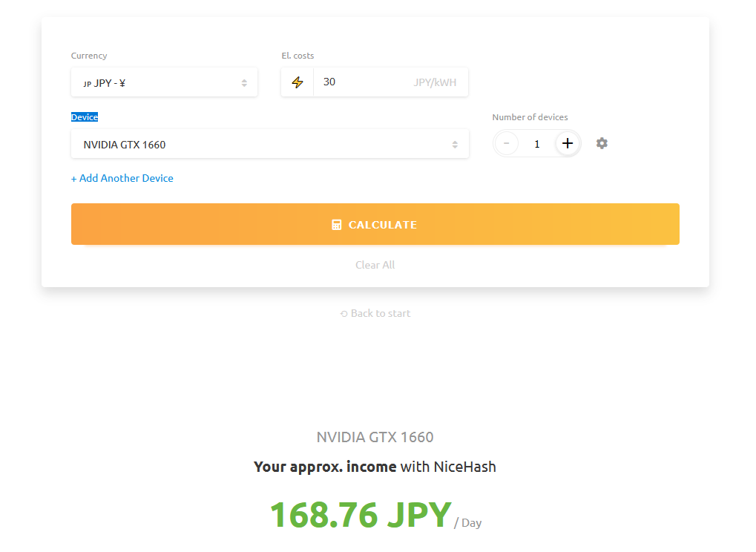
Task: Click the lightning bolt electricity icon
Action: coord(297,82)
